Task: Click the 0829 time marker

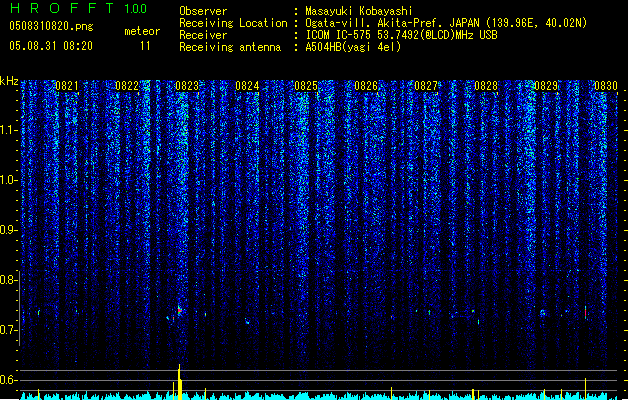Action: pos(546,86)
